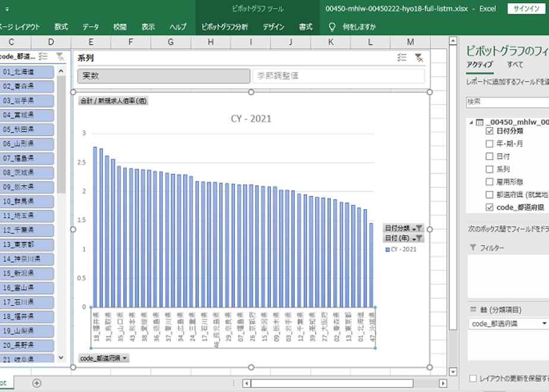Screen dimensions: 549x392
Task: Select 05_秋田県 in the slicer
Action: tap(27, 129)
